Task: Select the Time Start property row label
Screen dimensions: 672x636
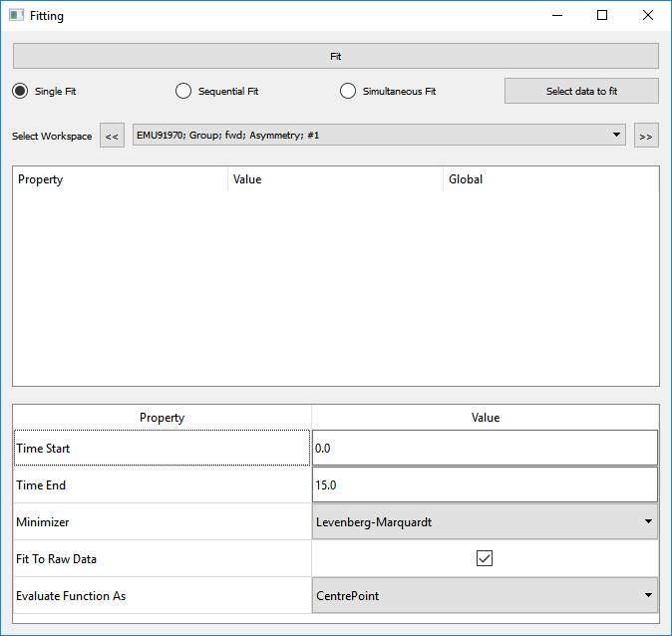Action: tap(162, 449)
